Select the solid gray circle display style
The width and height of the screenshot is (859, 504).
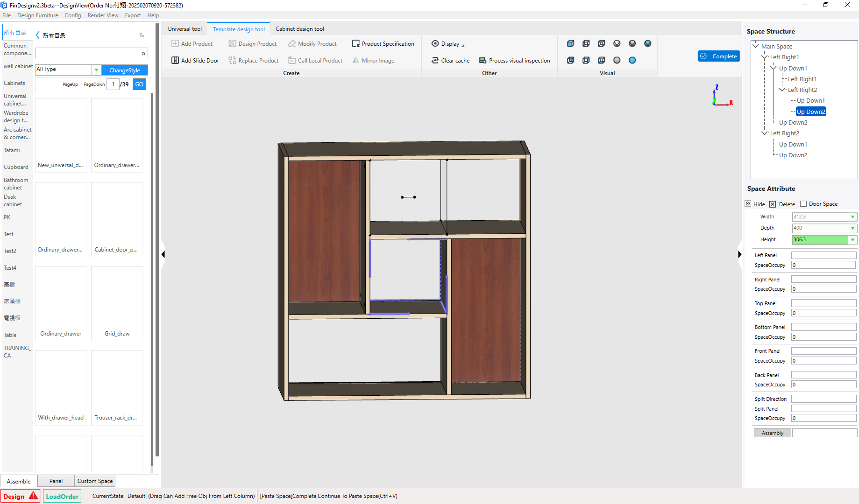617,60
